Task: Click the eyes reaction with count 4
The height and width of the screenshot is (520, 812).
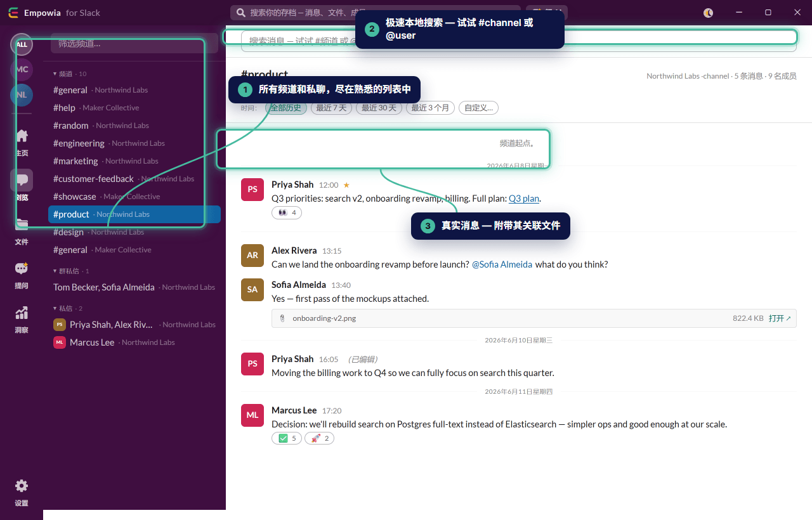Action: point(287,213)
